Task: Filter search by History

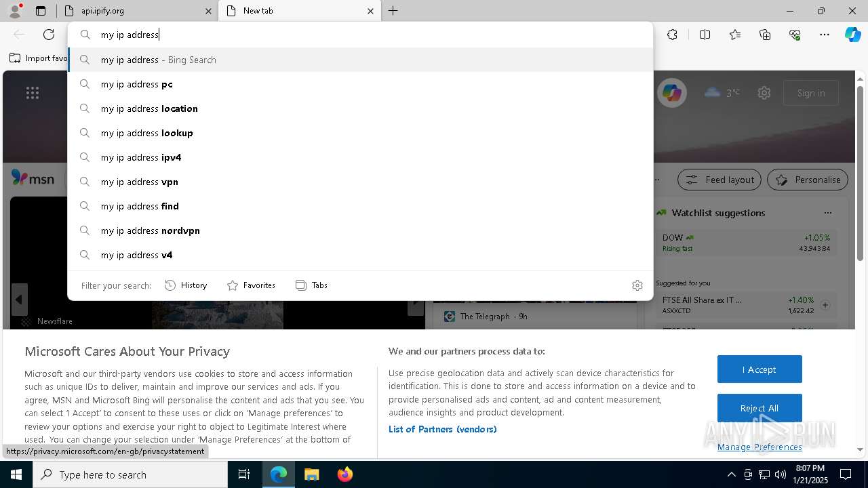Action: point(186,285)
